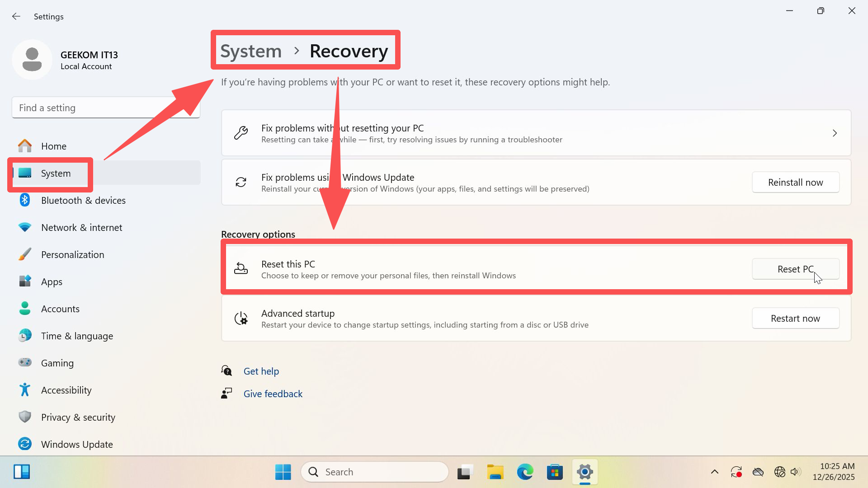Select Home in the settings sidebar

(53, 146)
